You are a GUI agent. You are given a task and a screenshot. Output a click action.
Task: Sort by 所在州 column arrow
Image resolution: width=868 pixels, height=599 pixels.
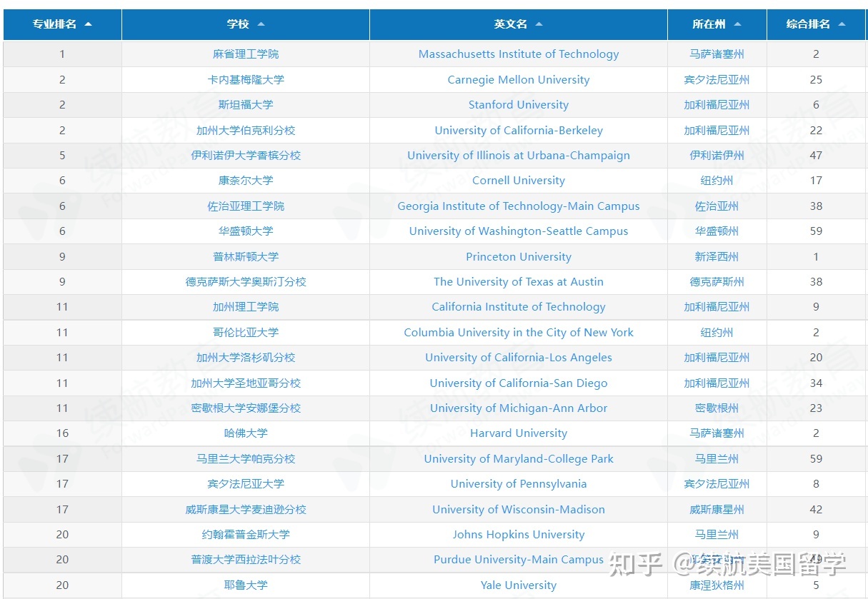(737, 24)
